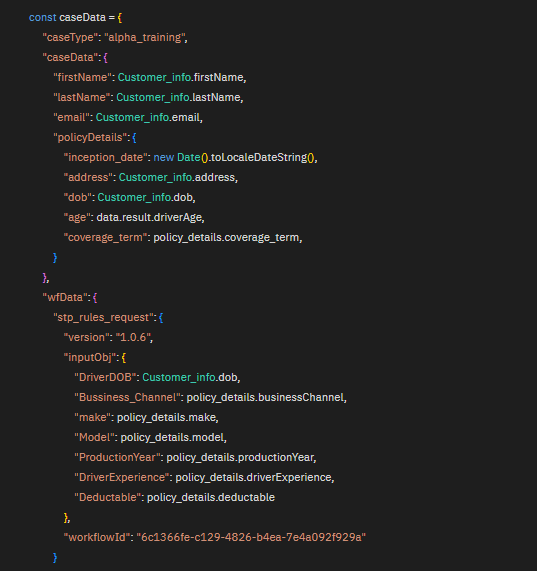
Task: Click the "Bussiness_Channel" key
Action: pyautogui.click(x=127, y=398)
